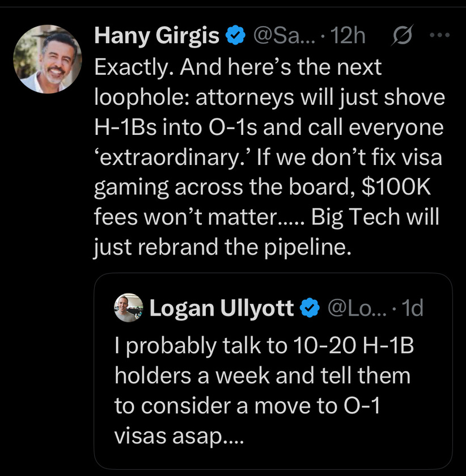Click the "$100K" text in the post
Screen dimensions: 466x476
coord(396,188)
